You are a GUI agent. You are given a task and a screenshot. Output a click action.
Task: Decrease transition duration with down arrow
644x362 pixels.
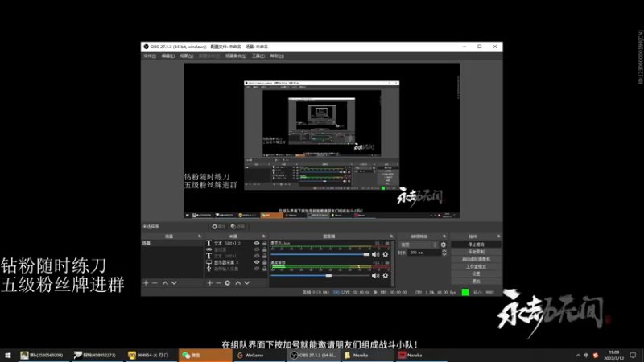pos(444,255)
